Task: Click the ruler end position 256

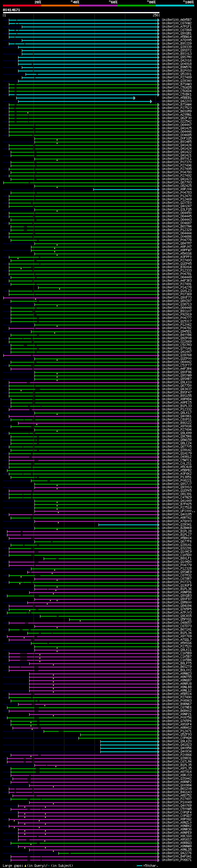Action: (155, 15)
